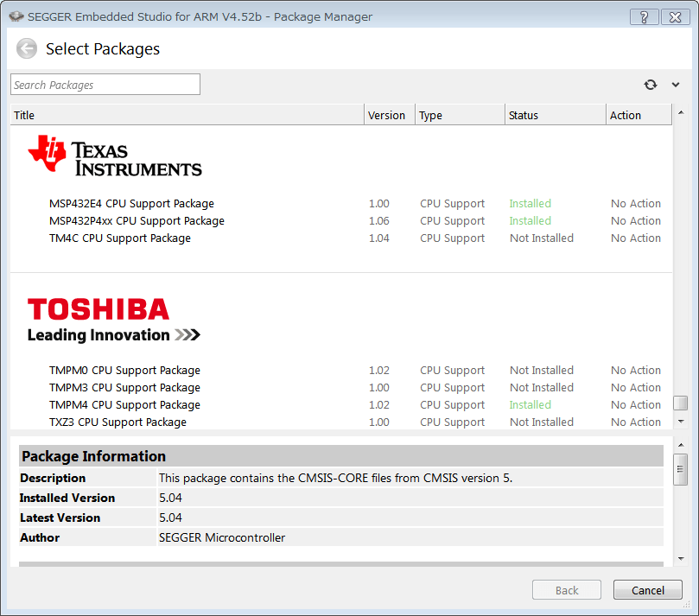Select MSP432E4 CPU Support Package
699x616 pixels.
tap(131, 204)
